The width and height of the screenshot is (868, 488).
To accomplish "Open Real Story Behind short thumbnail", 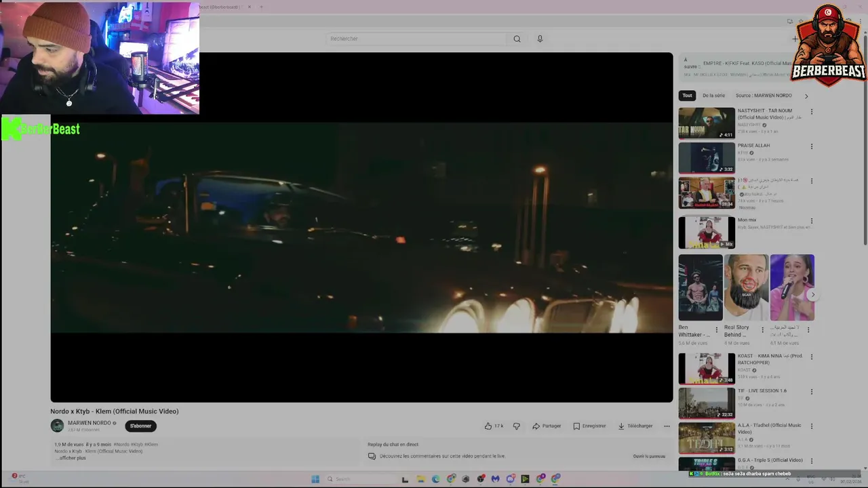I will 746,287.
